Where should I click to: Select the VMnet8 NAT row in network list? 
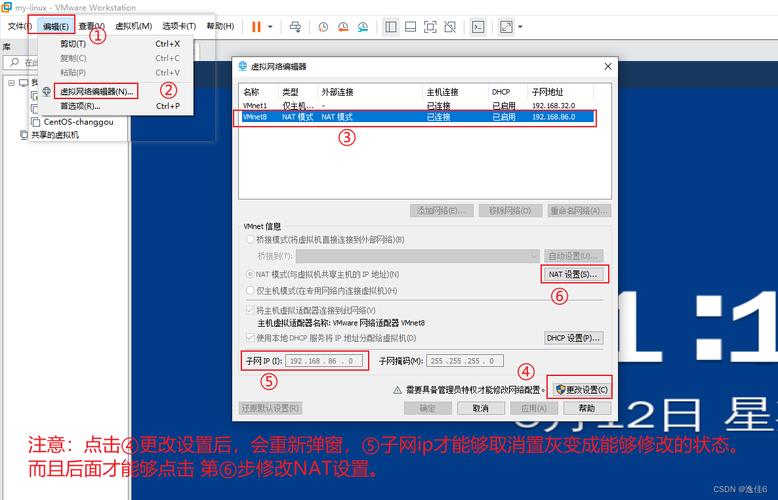point(417,117)
